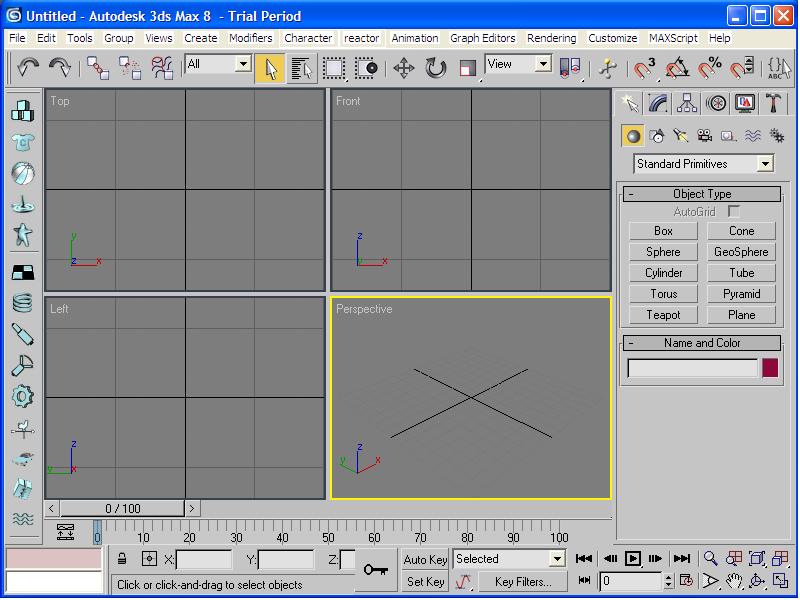Open the Modifiers menu

250,38
